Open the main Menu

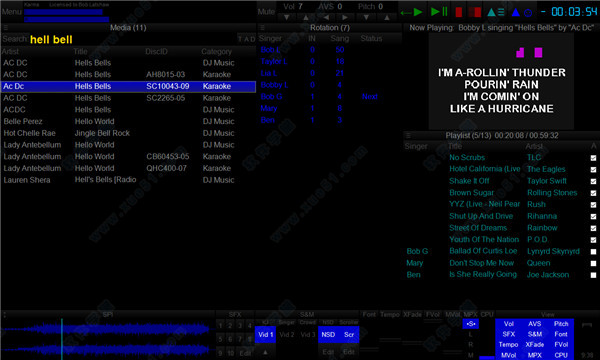11,11
